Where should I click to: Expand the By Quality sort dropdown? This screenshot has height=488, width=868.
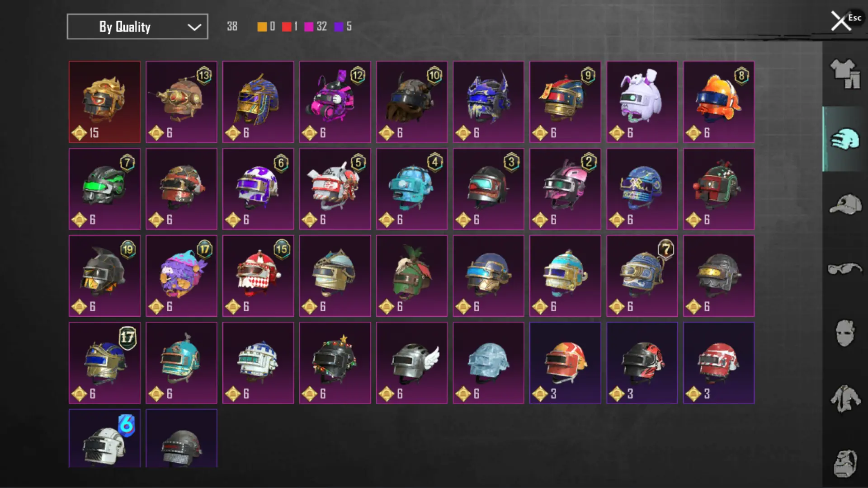click(137, 27)
